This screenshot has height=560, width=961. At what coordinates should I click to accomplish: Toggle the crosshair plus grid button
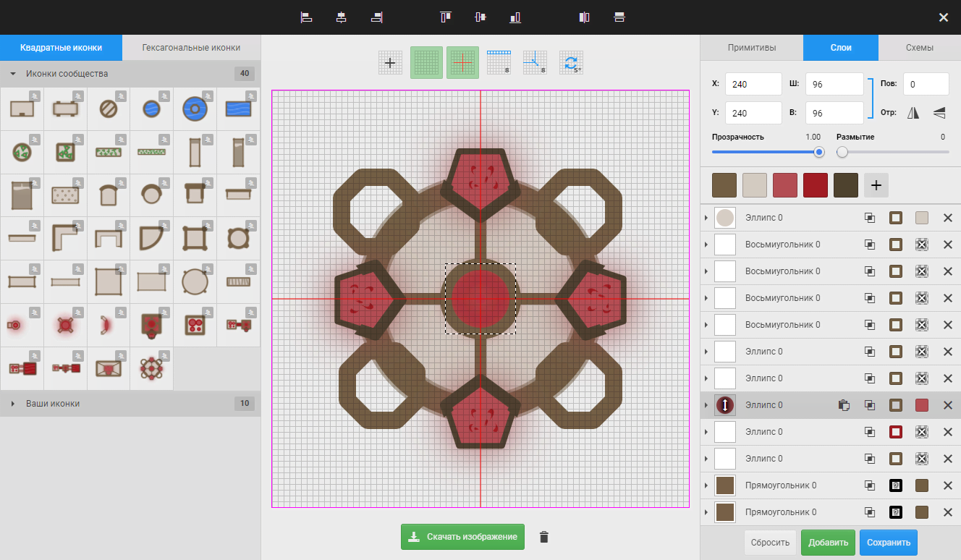pyautogui.click(x=391, y=63)
